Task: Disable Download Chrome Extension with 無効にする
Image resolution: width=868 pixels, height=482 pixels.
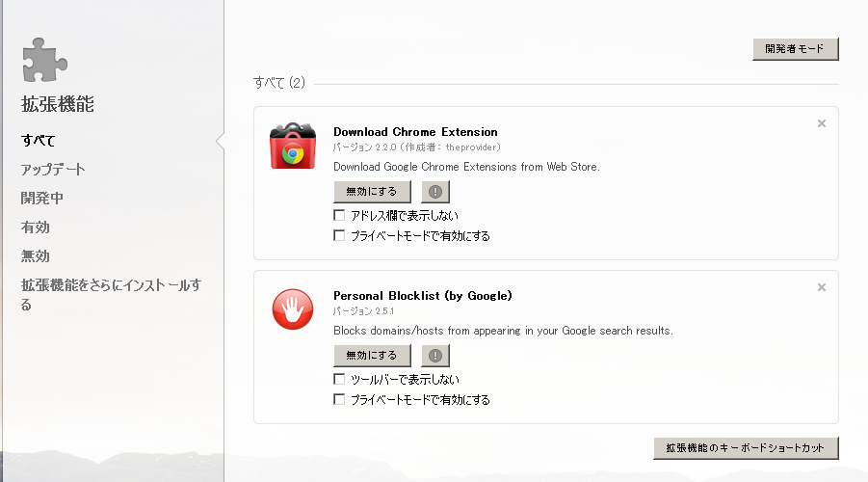Action: (372, 192)
